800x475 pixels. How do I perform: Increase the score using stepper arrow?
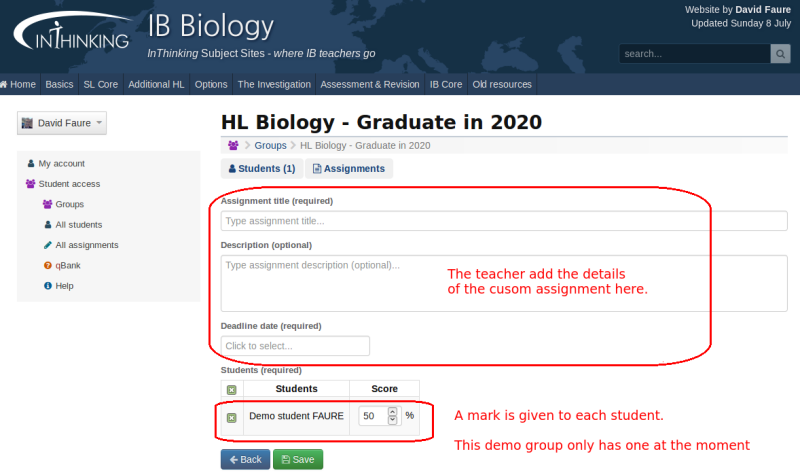coord(392,411)
